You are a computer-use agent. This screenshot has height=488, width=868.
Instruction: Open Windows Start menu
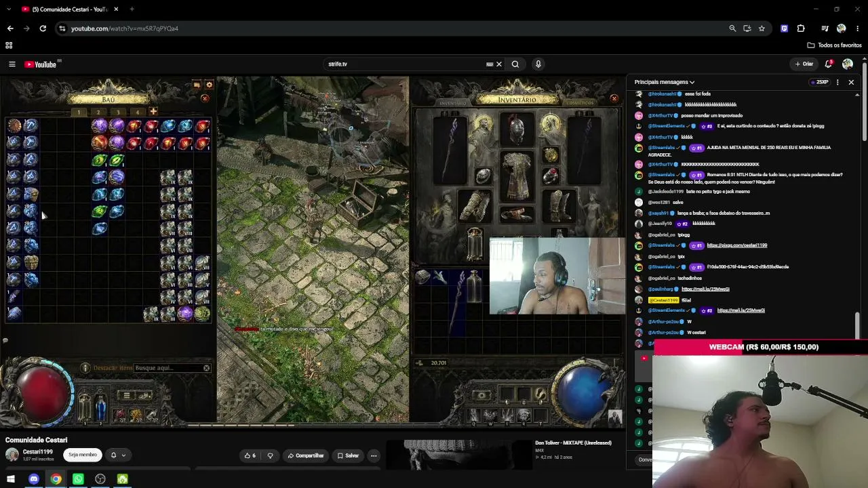pos(11,479)
